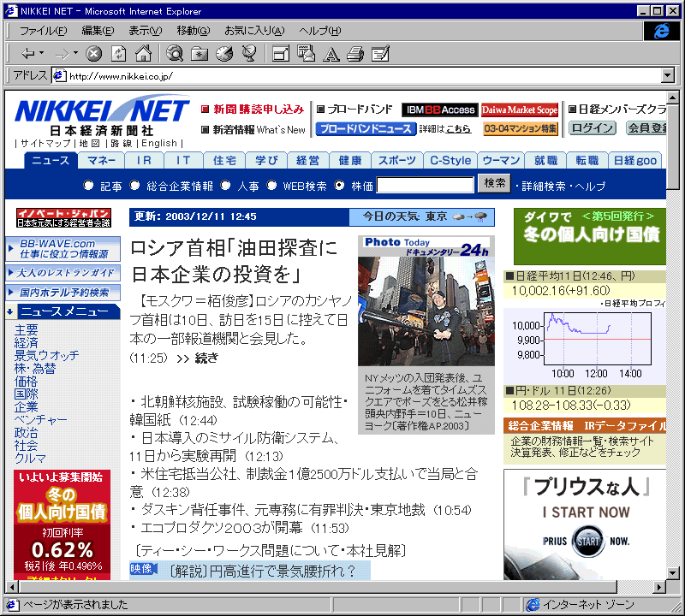
Task: Switch to the マネー tab
Action: tap(101, 161)
